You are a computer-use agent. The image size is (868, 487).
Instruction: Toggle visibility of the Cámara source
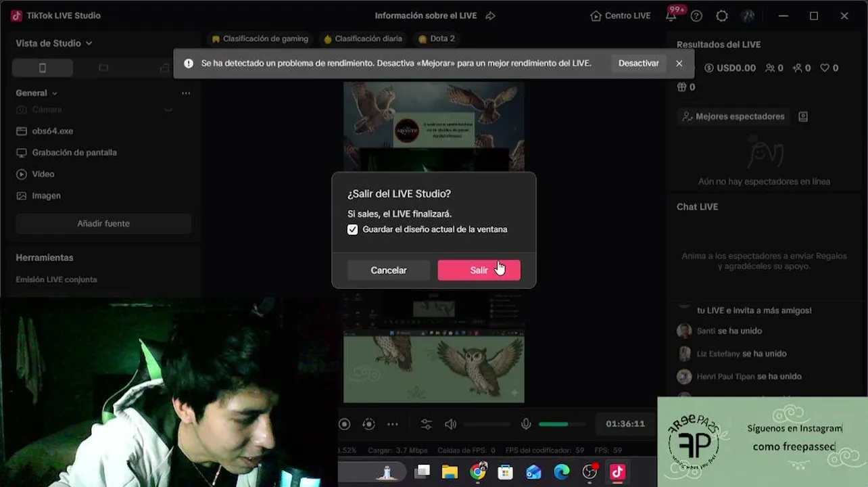coord(168,110)
